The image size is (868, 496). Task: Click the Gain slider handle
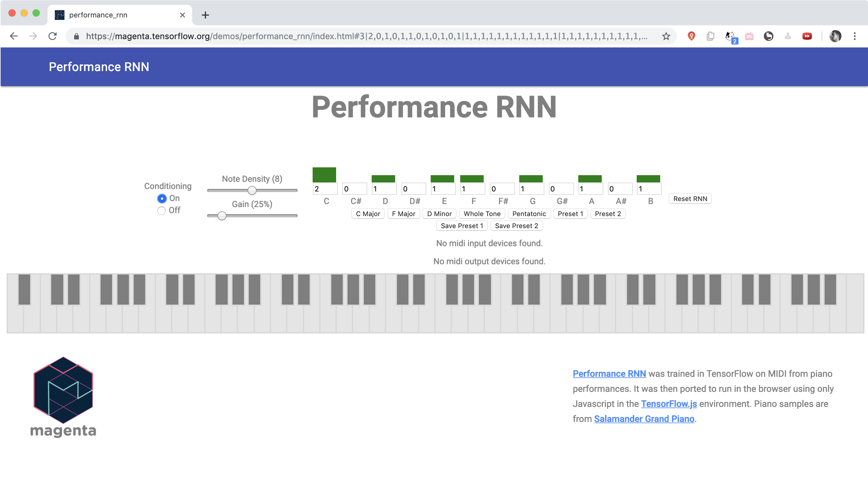[222, 215]
